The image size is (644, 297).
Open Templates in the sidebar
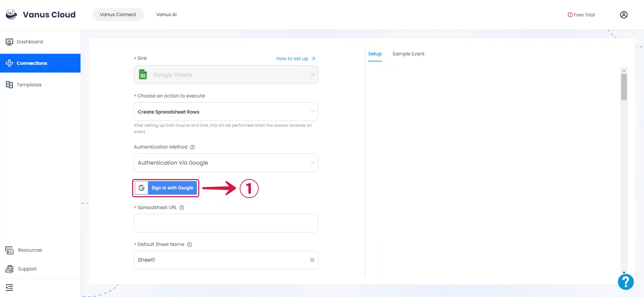[x=40, y=85]
